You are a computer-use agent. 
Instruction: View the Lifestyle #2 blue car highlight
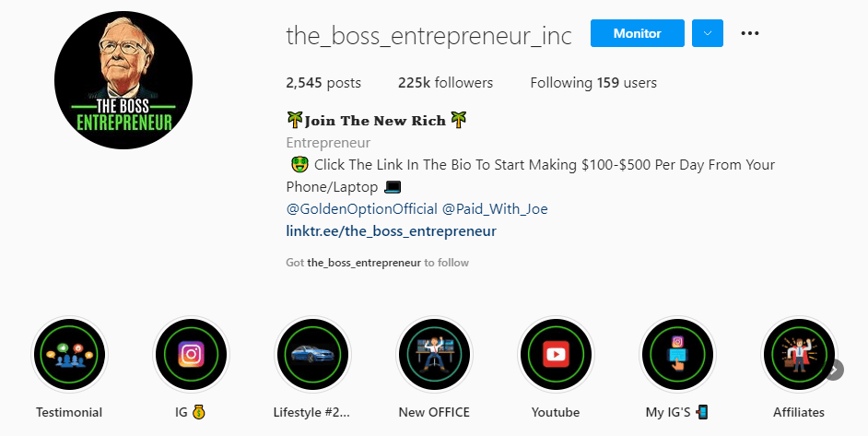[312, 354]
